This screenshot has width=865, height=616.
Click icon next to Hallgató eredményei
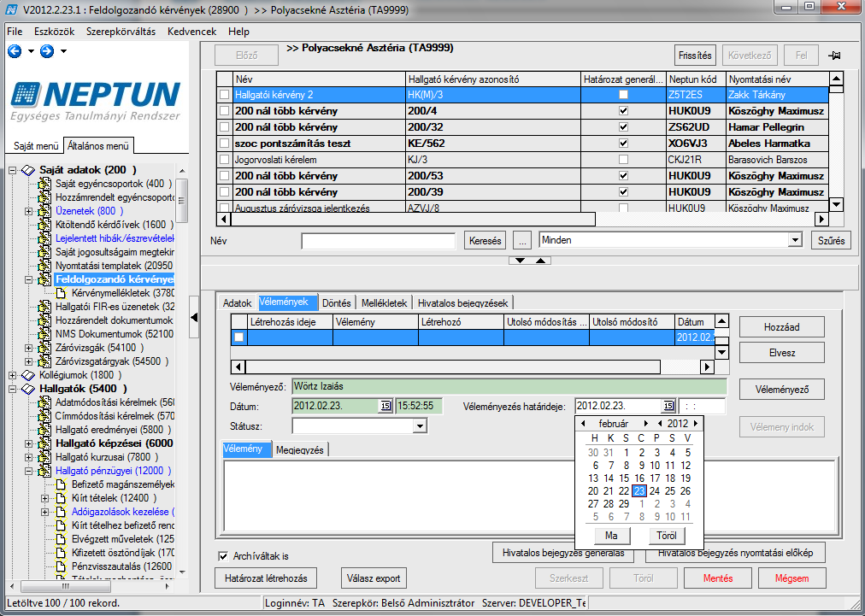44,430
